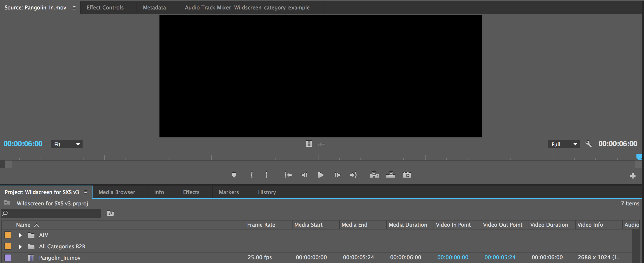Open the Project panel menu icon

click(x=86, y=192)
